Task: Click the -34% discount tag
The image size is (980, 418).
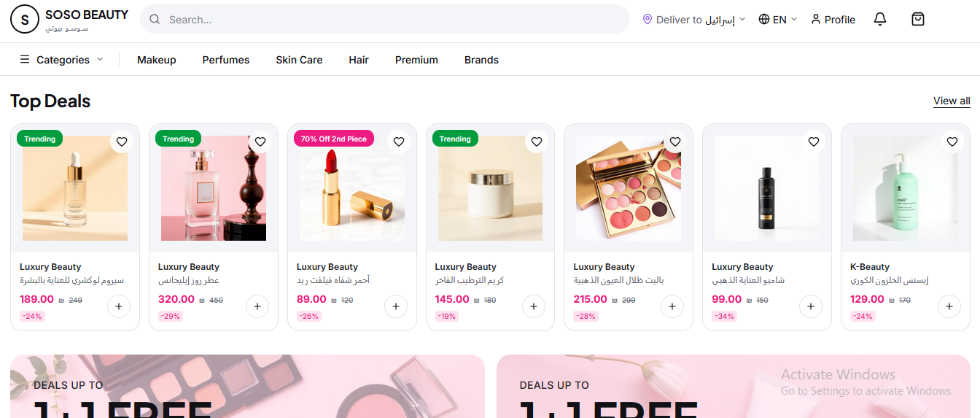Action: point(724,316)
